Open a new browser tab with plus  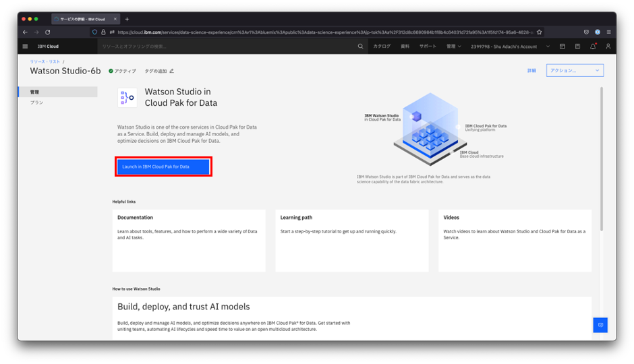(127, 19)
